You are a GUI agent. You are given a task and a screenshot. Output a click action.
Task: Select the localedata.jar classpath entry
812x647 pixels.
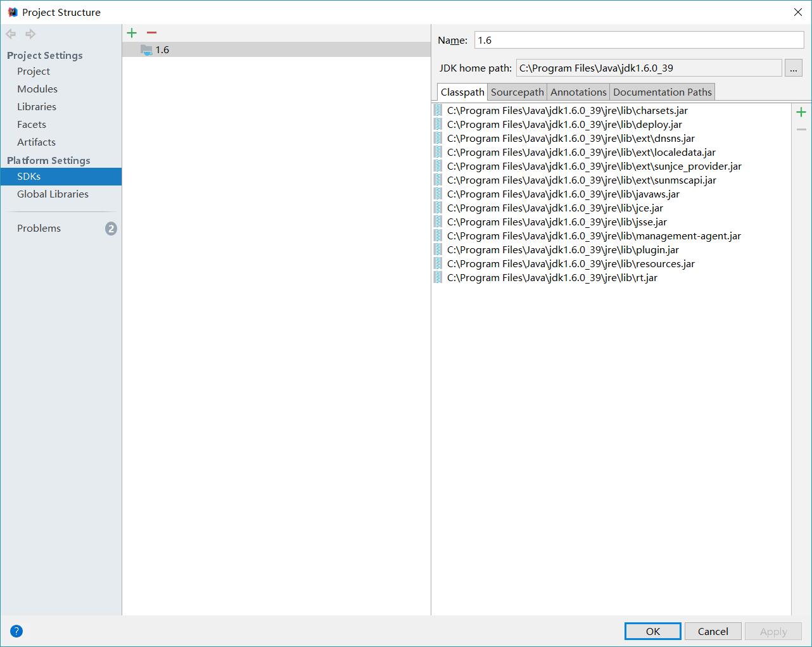click(x=611, y=152)
